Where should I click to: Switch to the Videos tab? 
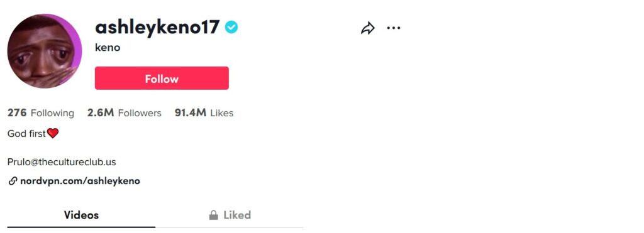[x=81, y=215]
